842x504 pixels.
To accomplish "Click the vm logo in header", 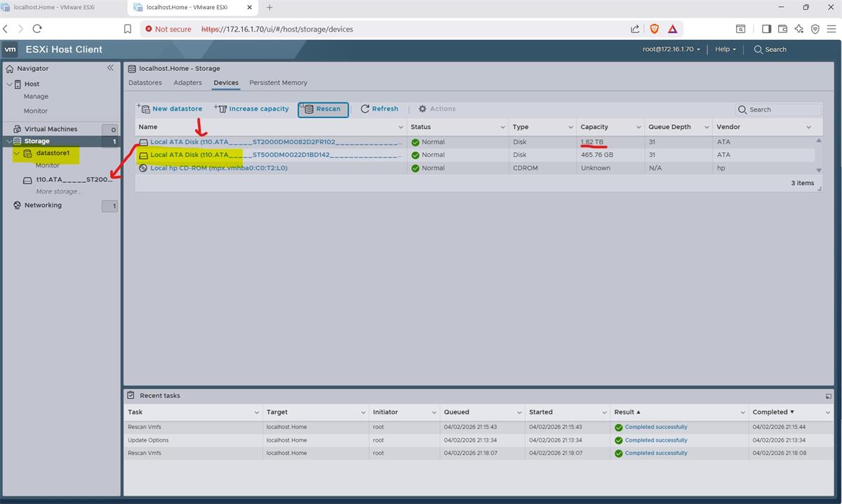I will [11, 49].
